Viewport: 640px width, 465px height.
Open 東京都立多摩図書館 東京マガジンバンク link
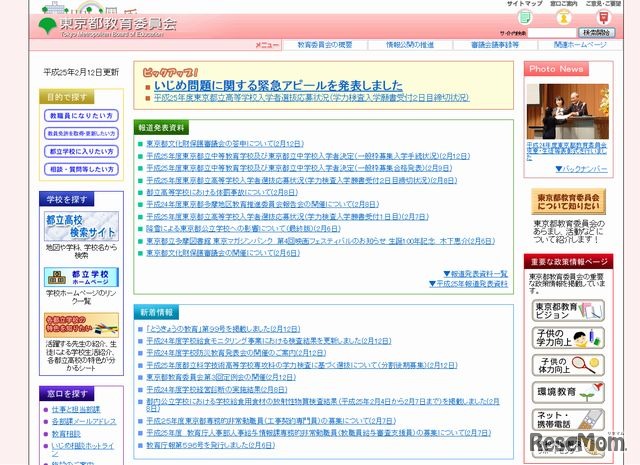[x=320, y=241]
